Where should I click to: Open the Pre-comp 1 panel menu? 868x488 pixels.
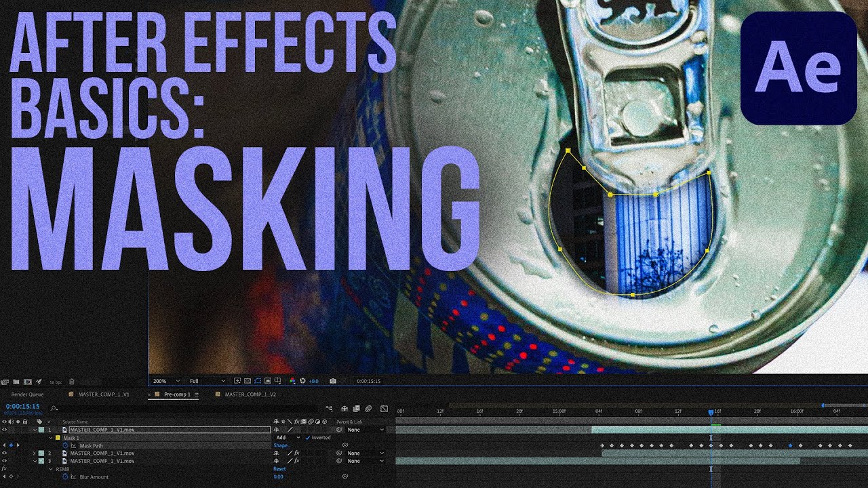[197, 394]
